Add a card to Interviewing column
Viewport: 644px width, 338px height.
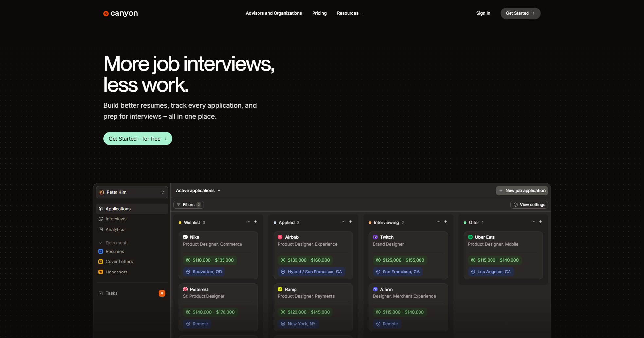click(x=446, y=222)
